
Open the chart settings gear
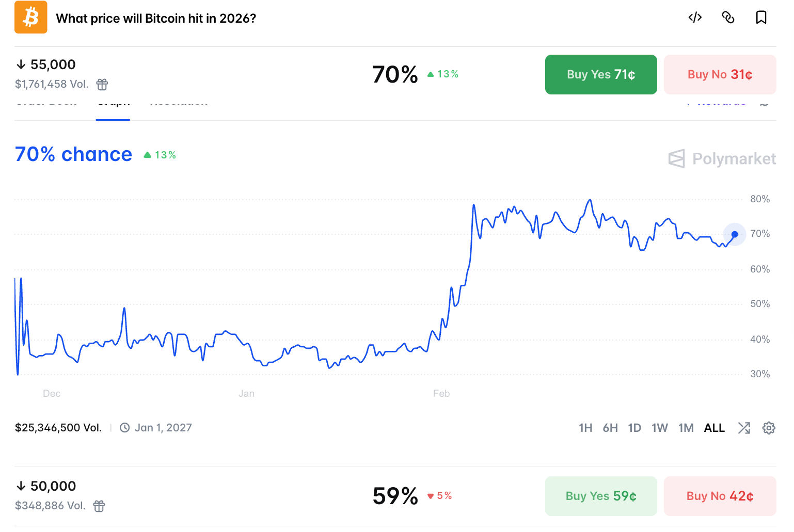769,428
